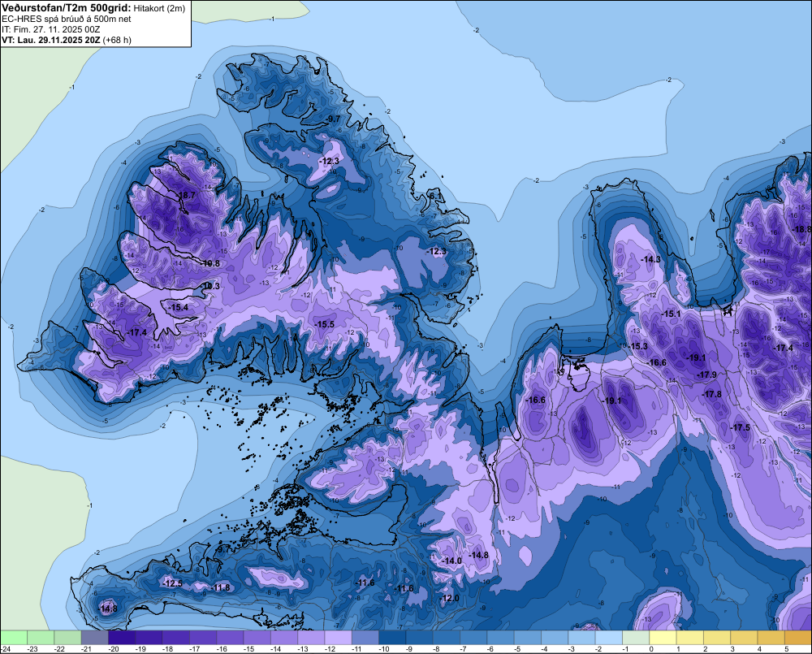The image size is (812, 654).
Task: Click the initial time 'IT: Fim. 27. 11. 2025 00Z'
Action: point(51,29)
